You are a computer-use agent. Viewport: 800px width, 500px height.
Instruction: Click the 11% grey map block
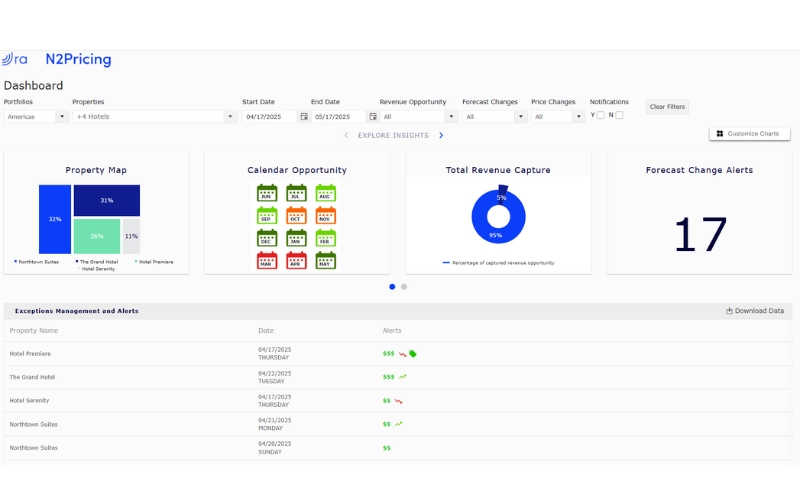click(x=131, y=236)
